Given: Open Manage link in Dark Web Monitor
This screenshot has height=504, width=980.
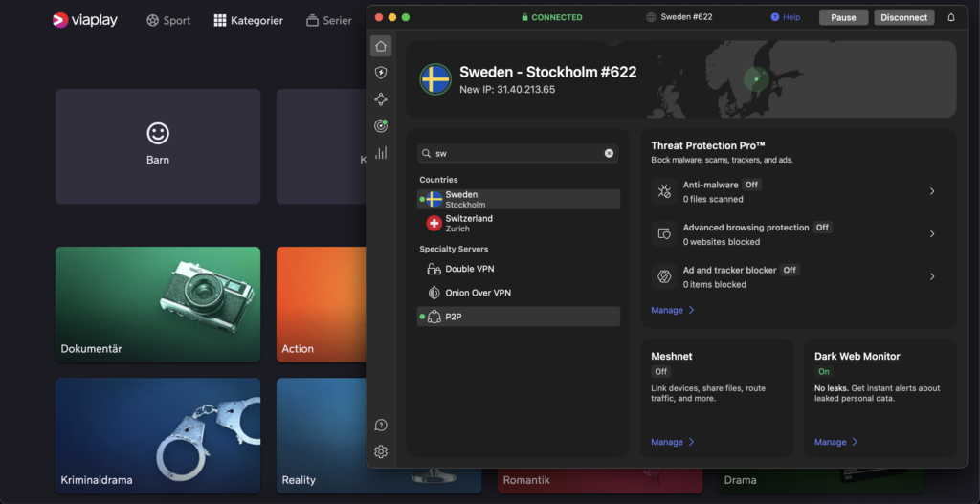Looking at the screenshot, I should point(835,442).
